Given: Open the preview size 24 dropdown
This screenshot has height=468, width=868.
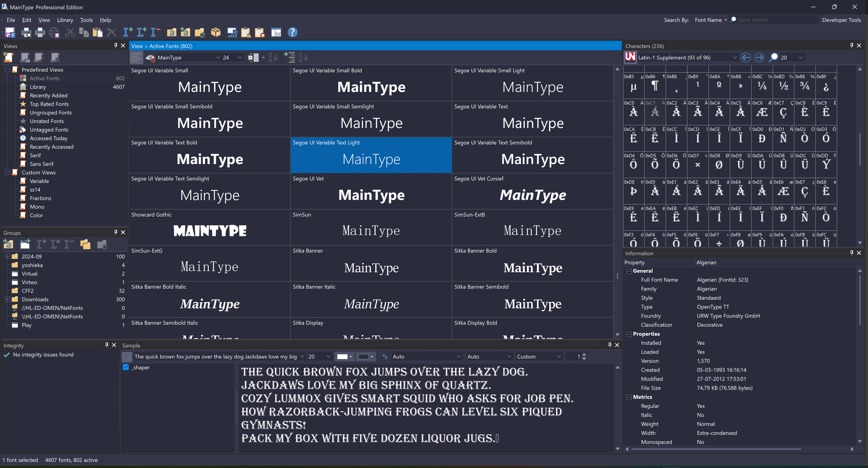Looking at the screenshot, I should tap(239, 58).
